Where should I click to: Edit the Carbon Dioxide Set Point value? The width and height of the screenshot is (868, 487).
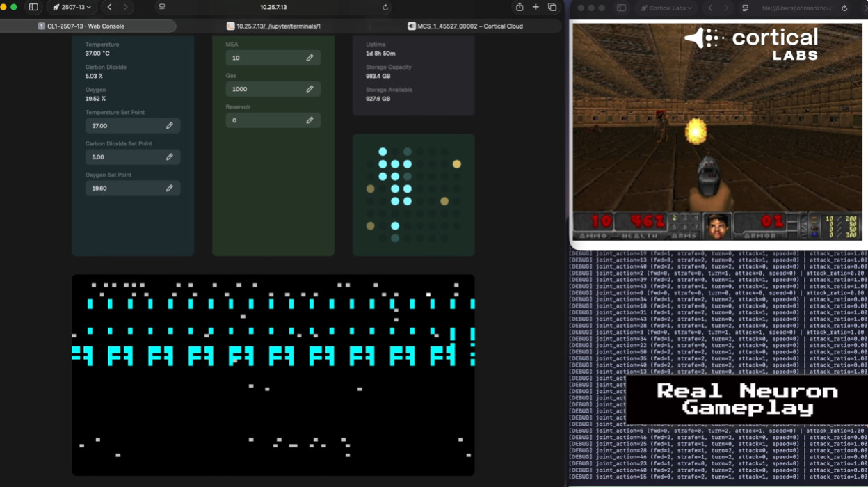pos(169,157)
